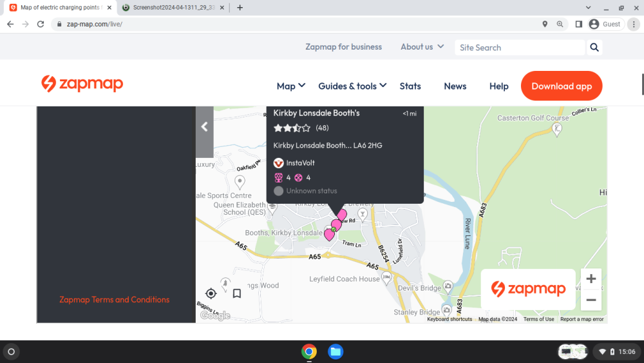Viewport: 644px width, 363px height.
Task: Select the middle pink charger marker with tick
Action: pyautogui.click(x=336, y=225)
